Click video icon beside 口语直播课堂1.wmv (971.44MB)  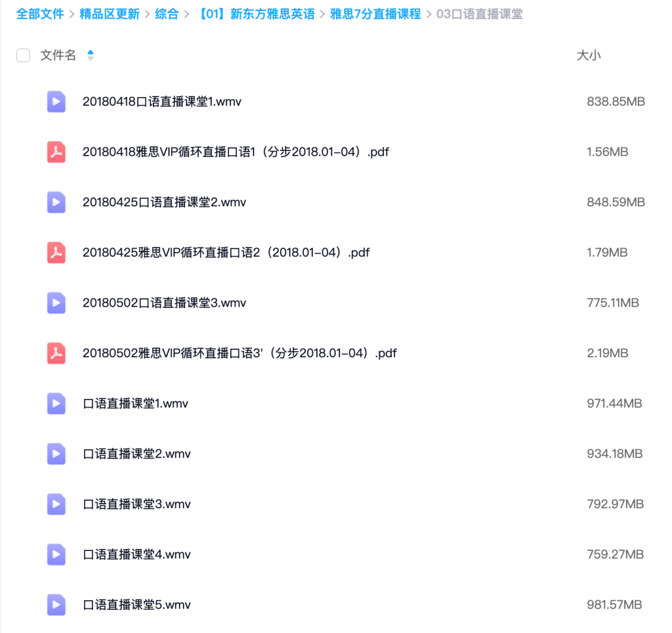[x=56, y=404]
